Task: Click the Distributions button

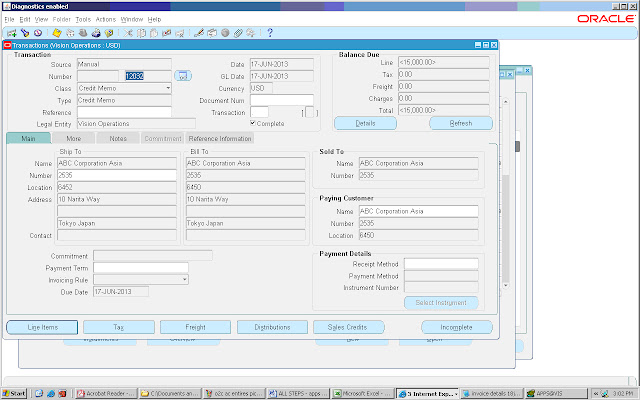Action: [x=272, y=327]
